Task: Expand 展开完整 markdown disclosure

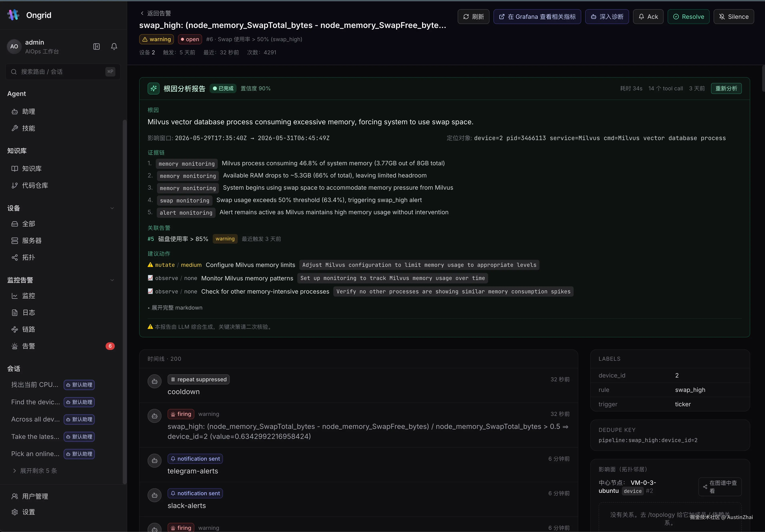Action: tap(175, 308)
